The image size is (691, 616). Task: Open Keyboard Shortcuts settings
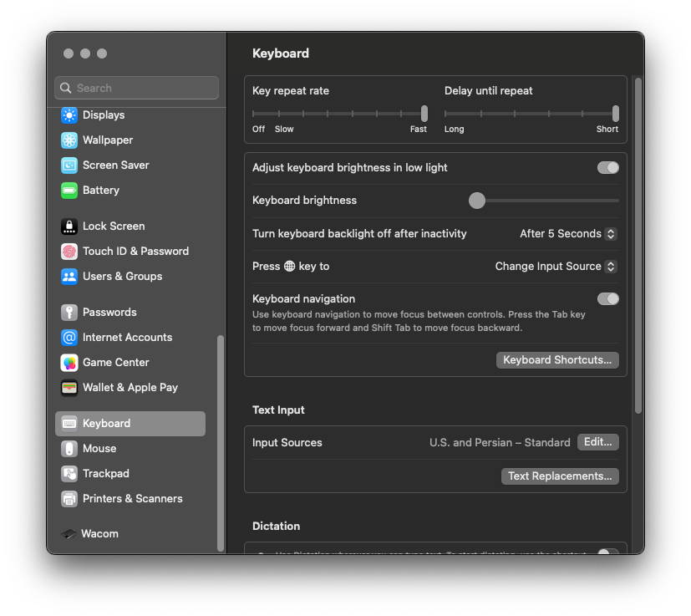coord(556,359)
